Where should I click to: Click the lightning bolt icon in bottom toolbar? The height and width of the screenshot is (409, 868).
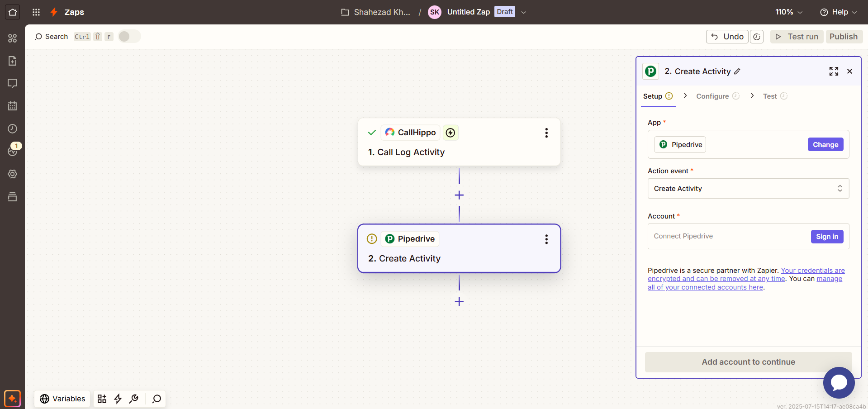(x=118, y=399)
